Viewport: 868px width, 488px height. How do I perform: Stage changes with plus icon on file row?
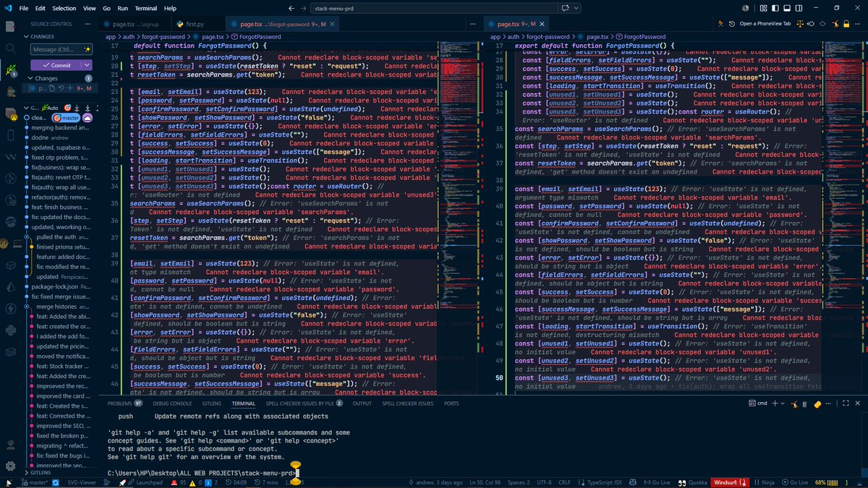70,88
